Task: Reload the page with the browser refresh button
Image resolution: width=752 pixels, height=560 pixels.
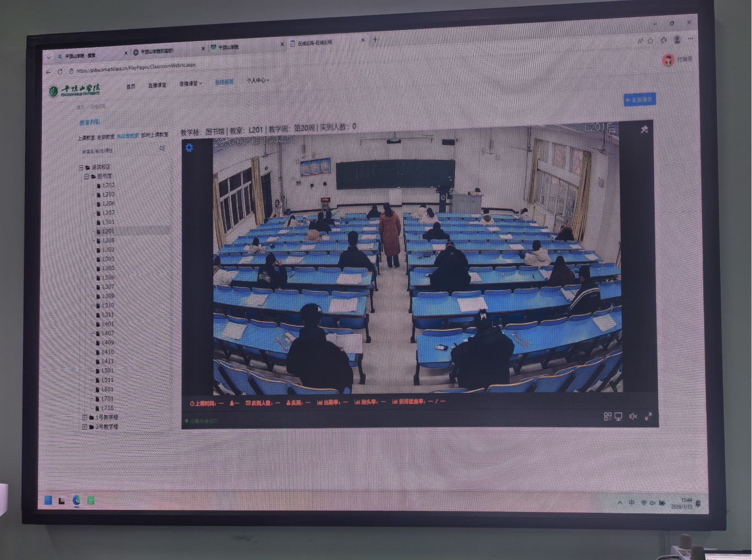Action: click(x=60, y=72)
